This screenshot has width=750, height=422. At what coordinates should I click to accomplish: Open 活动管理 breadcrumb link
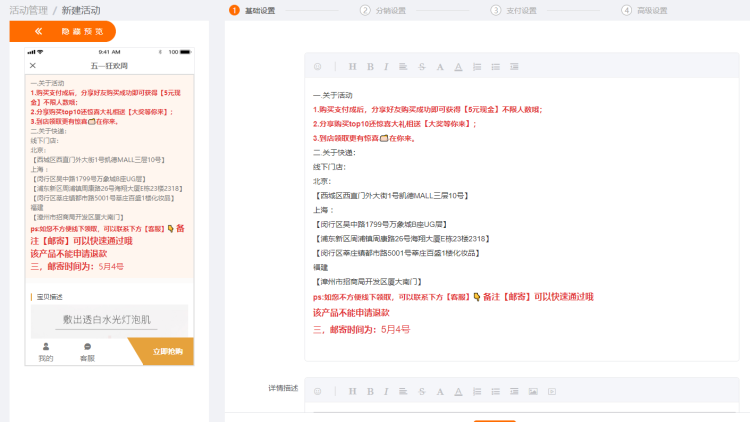(29, 10)
